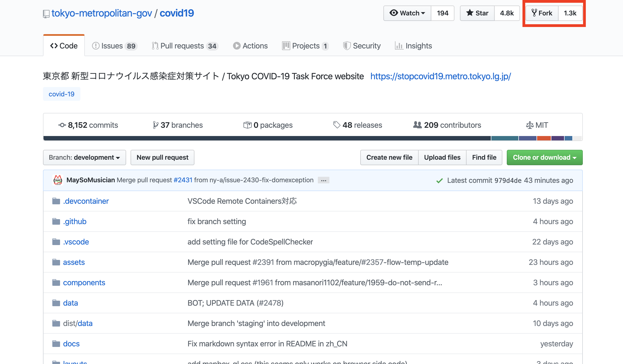Image resolution: width=623 pixels, height=364 pixels.
Task: Click the Fork button
Action: pyautogui.click(x=542, y=13)
